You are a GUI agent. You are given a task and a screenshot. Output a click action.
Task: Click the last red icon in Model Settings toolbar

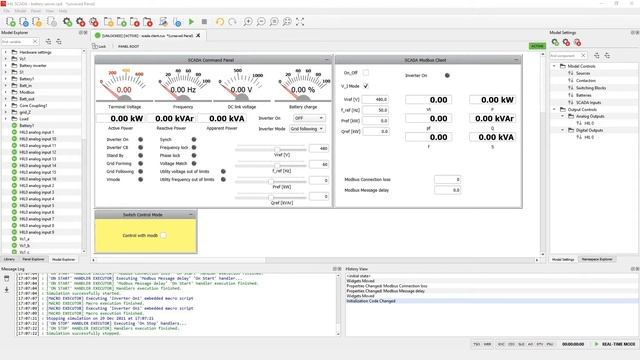point(577,42)
